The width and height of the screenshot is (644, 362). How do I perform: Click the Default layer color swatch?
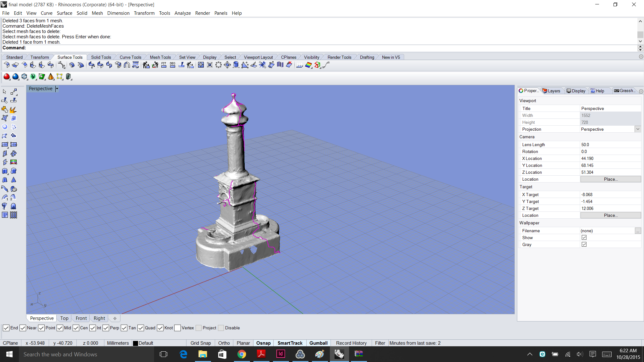[135, 343]
